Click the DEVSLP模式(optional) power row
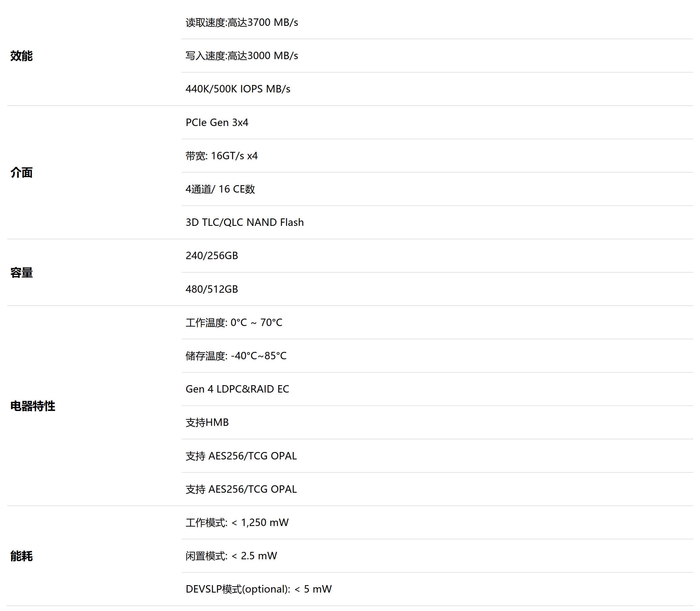Screen dimensions: 700x611 [259, 589]
